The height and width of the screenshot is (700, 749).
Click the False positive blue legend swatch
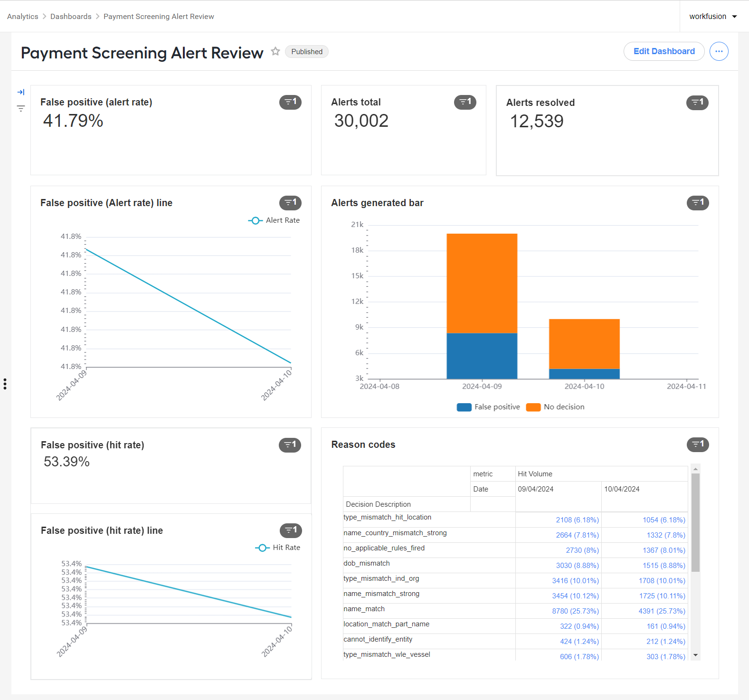pos(464,407)
